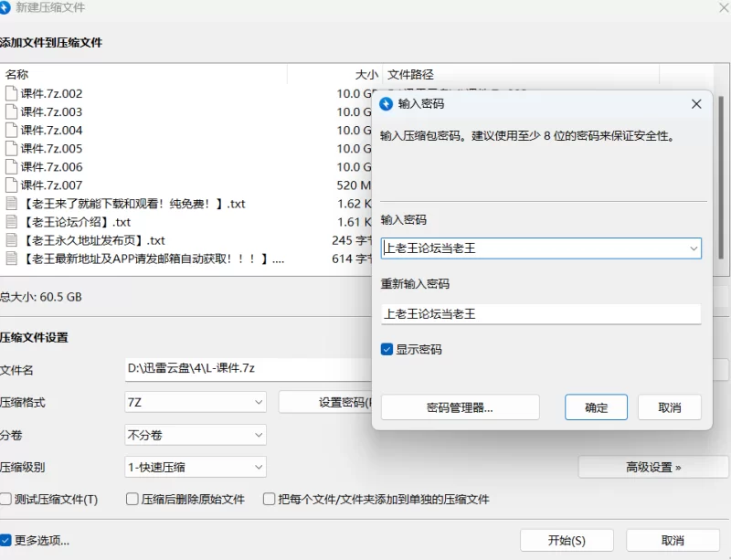Image resolution: width=731 pixels, height=560 pixels.
Task: Close the 输入密码 dialog with X
Action: click(696, 104)
